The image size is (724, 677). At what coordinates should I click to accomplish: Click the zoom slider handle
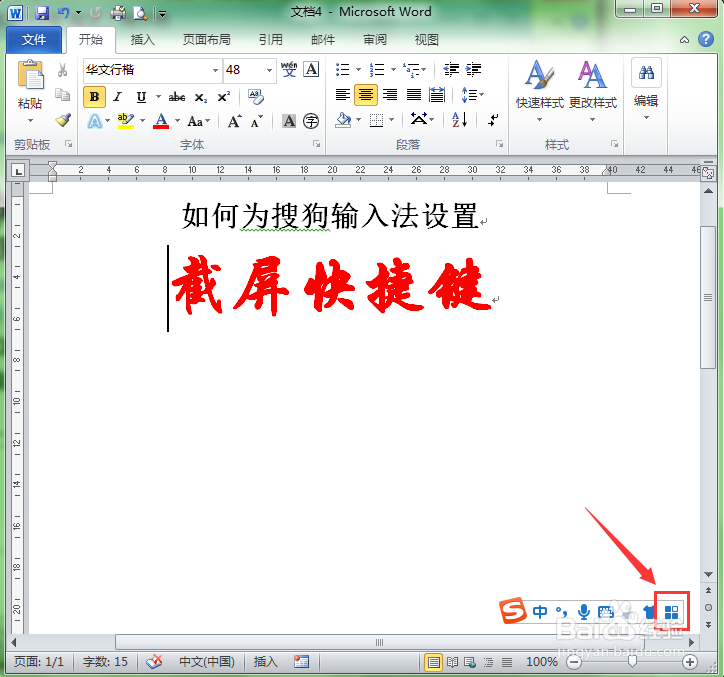pos(633,662)
